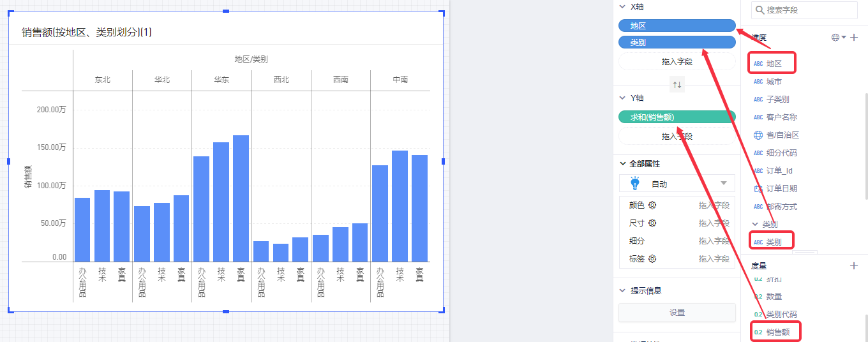Open the 自动 chart type dropdown
This screenshot has width=868, height=342.
coord(723,184)
